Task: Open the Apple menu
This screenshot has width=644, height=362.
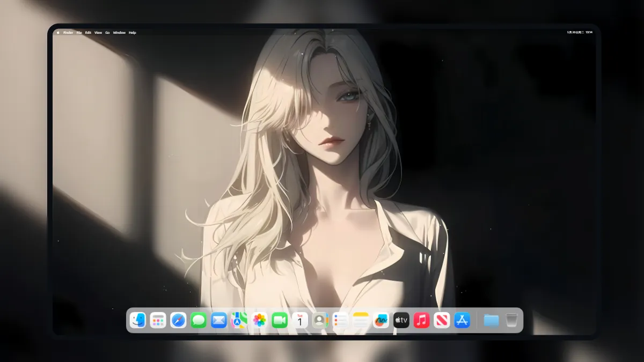Action: 58,33
